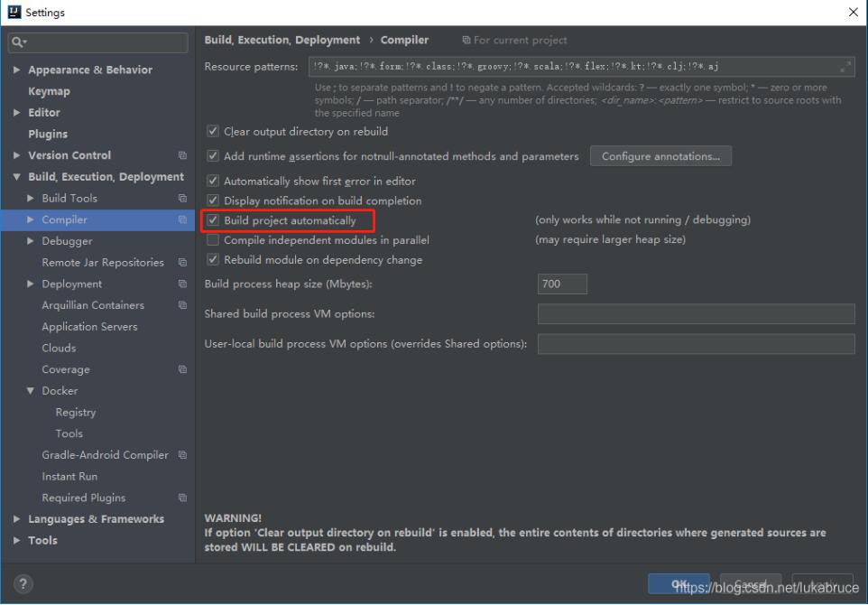Disable Build project automatically checkbox
Image resolution: width=868 pixels, height=605 pixels.
213,220
